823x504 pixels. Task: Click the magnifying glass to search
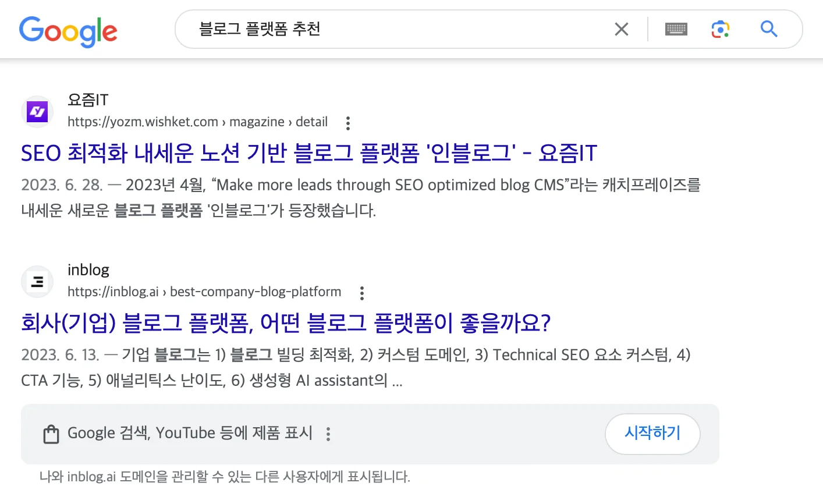pyautogui.click(x=768, y=29)
